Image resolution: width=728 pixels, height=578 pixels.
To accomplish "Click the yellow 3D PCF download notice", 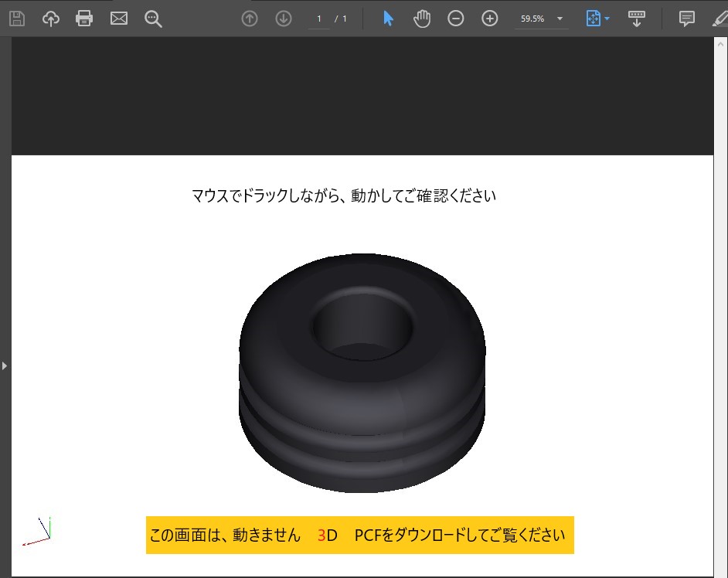I will [360, 535].
